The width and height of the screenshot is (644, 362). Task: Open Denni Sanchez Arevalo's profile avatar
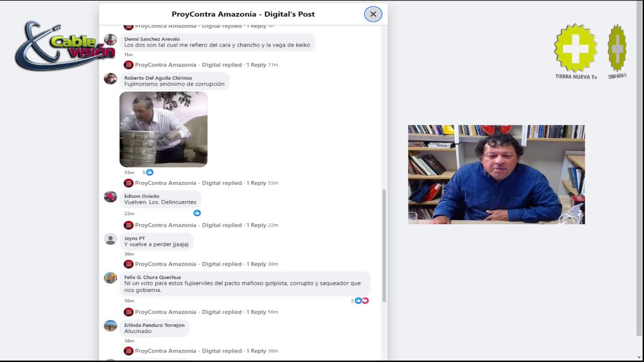[111, 40]
